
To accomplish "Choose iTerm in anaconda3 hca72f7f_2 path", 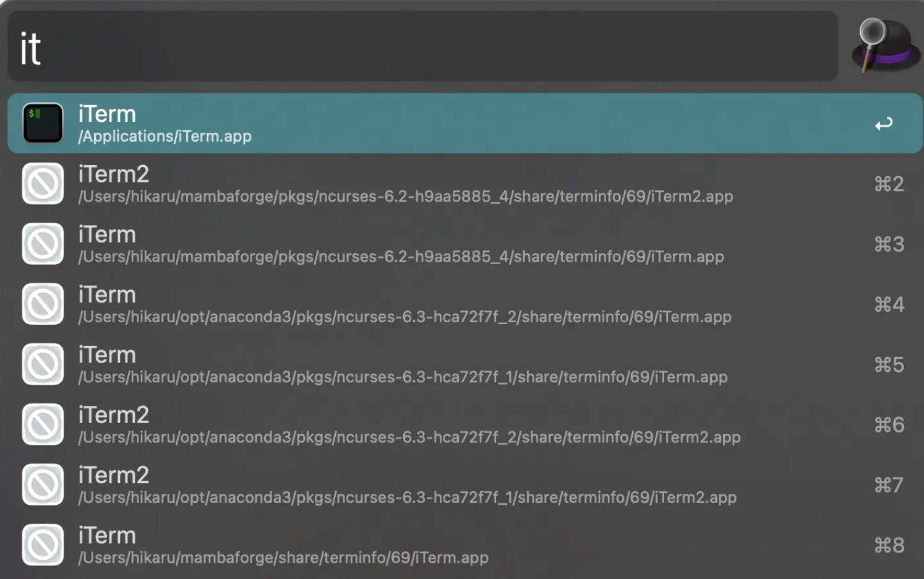I will (x=464, y=304).
